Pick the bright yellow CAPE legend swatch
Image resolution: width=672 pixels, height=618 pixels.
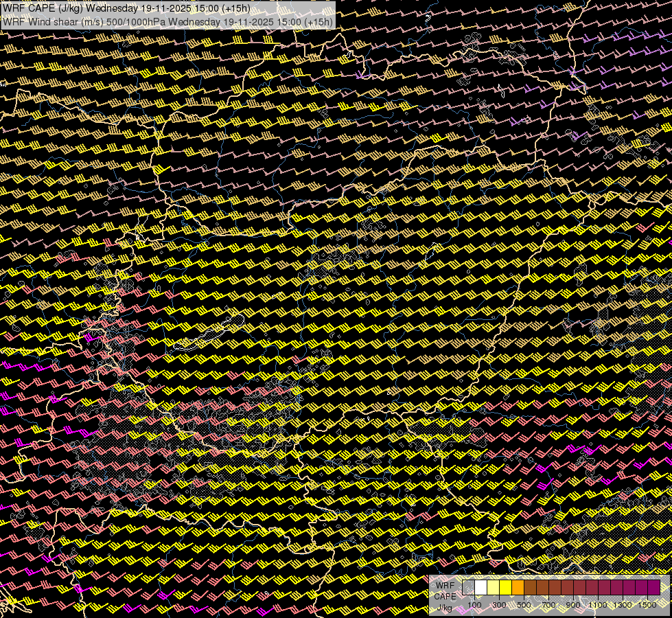[x=506, y=588]
